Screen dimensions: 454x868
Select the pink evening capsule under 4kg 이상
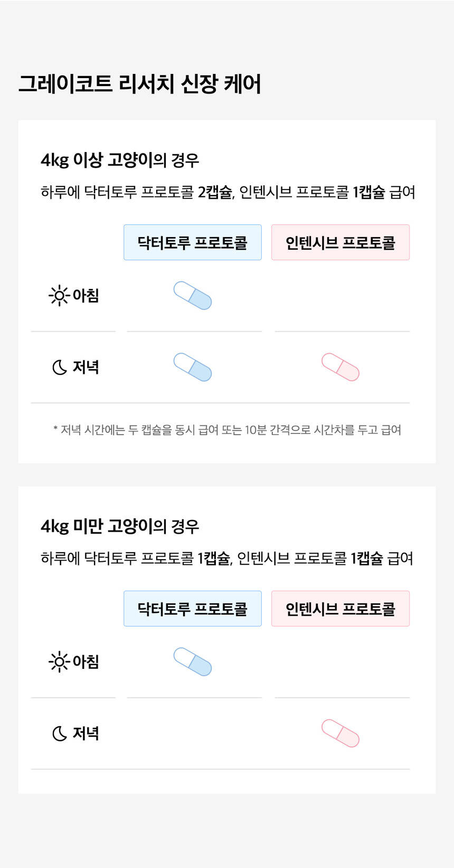340,367
